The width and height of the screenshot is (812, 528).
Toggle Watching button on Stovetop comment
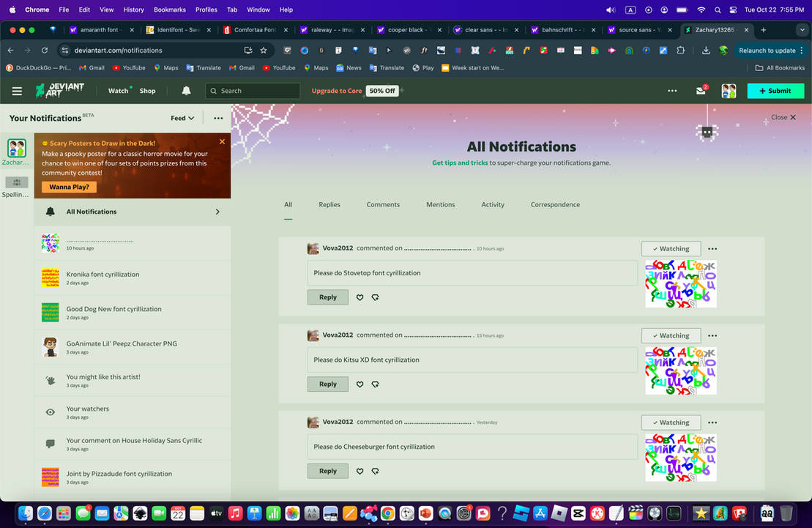point(671,249)
